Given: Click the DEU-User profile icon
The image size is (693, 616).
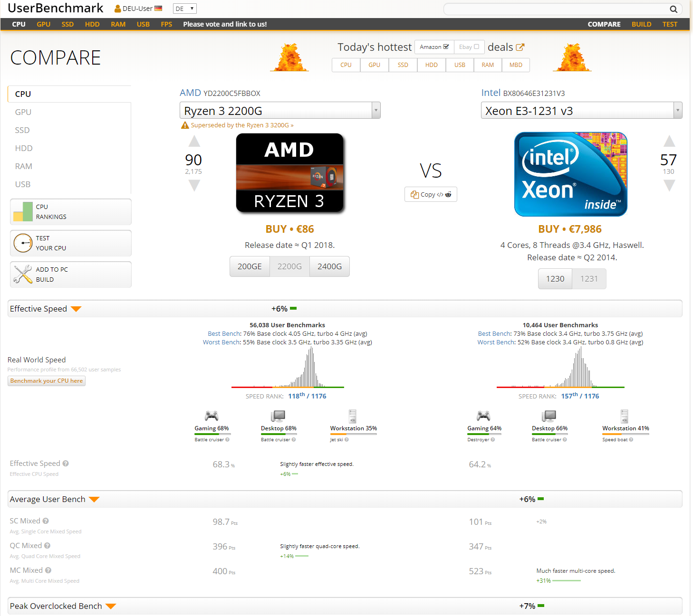Looking at the screenshot, I should tap(117, 9).
